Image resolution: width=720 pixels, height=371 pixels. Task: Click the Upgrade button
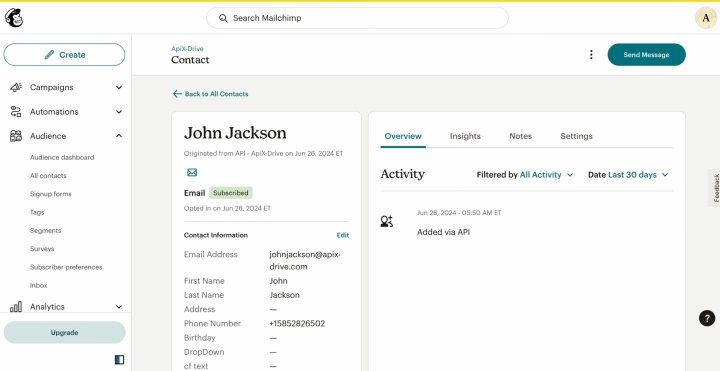click(64, 332)
